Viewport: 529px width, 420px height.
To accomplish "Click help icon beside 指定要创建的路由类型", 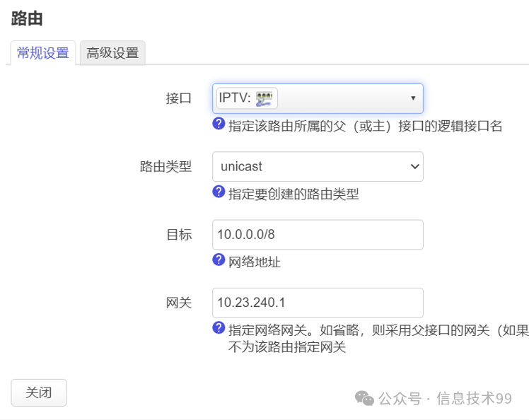I will pos(219,192).
